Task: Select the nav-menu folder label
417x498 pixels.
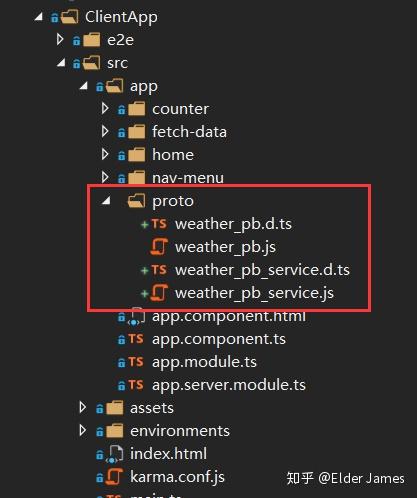Action: (188, 178)
